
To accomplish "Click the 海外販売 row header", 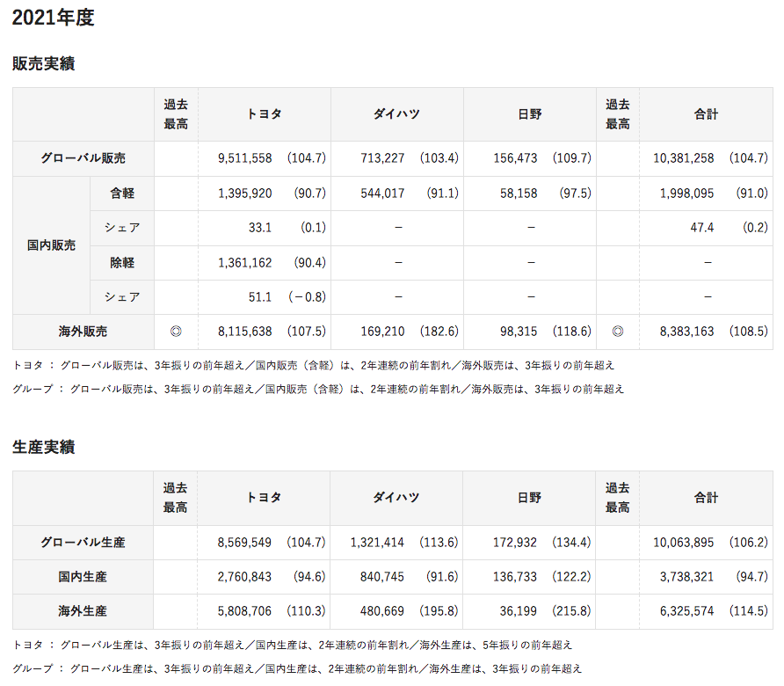I will click(x=83, y=332).
